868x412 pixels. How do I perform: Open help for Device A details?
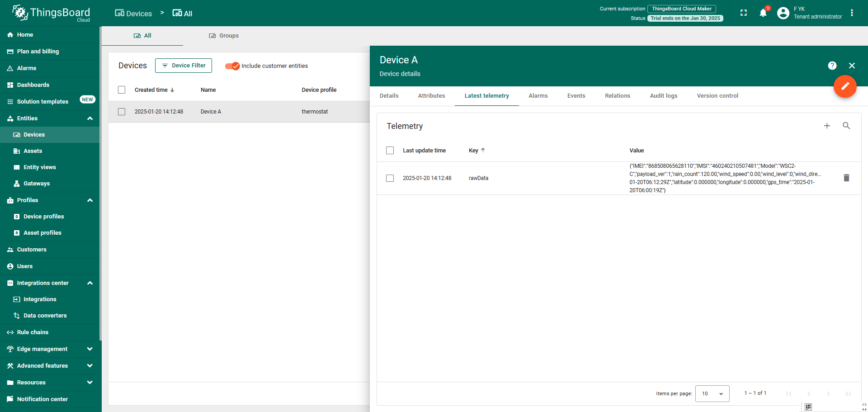point(832,66)
